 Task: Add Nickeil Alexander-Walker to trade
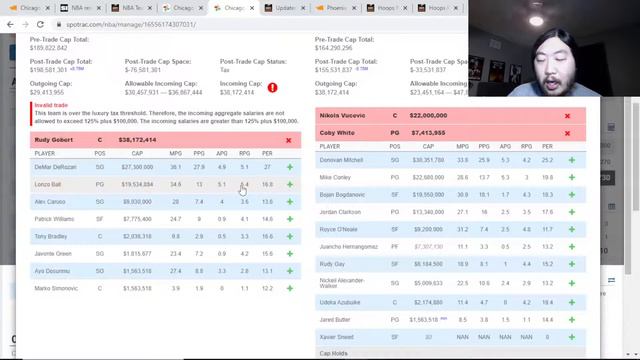coord(572,283)
